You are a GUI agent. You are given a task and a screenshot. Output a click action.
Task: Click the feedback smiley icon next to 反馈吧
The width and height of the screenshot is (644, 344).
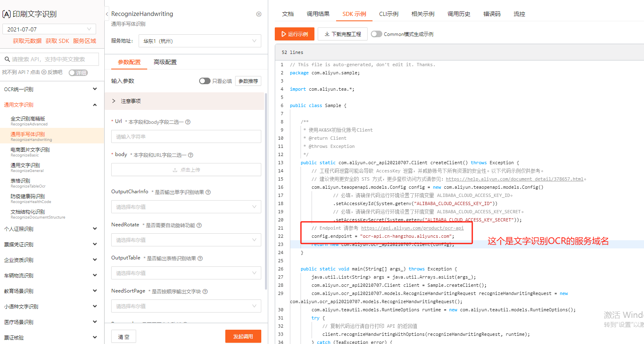[44, 72]
